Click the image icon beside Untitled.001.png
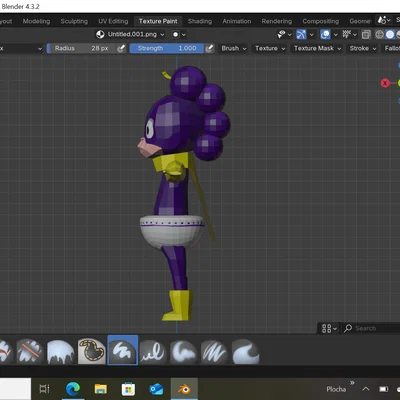Image resolution: width=400 pixels, height=400 pixels. click(100, 34)
